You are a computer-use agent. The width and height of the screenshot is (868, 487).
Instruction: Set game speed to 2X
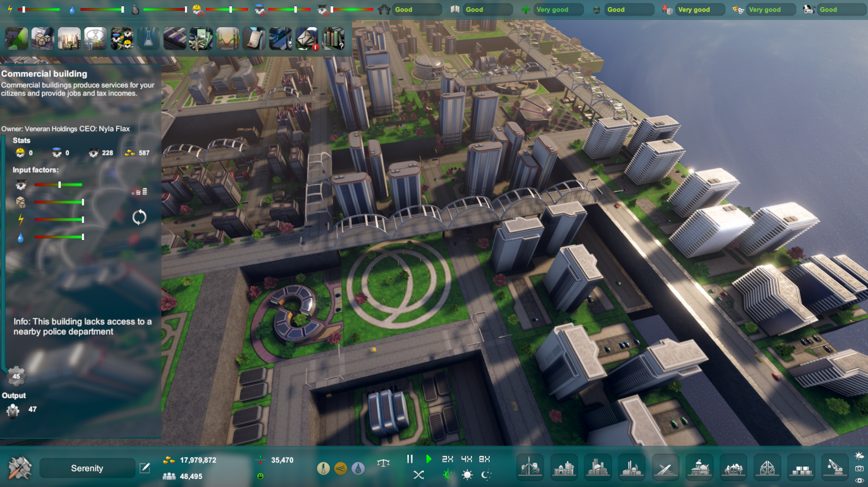(447, 459)
